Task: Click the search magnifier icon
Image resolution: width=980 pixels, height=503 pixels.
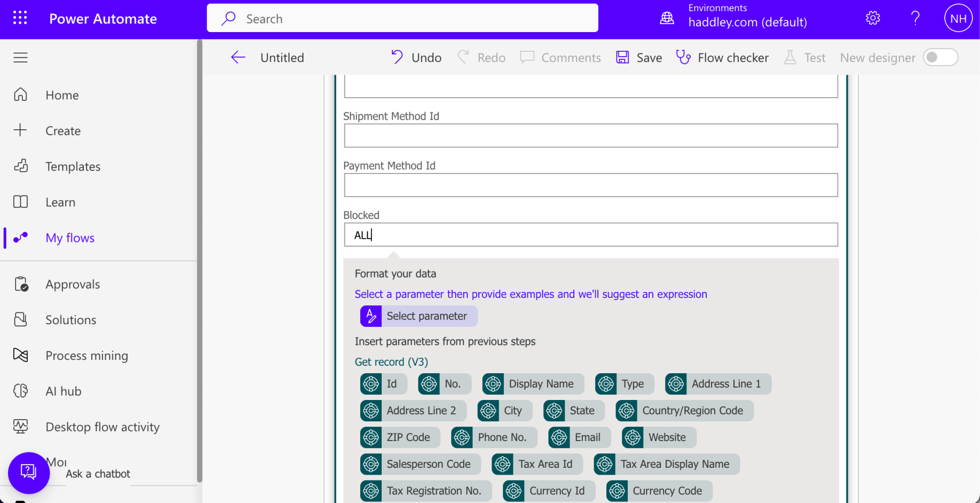Action: pos(228,19)
